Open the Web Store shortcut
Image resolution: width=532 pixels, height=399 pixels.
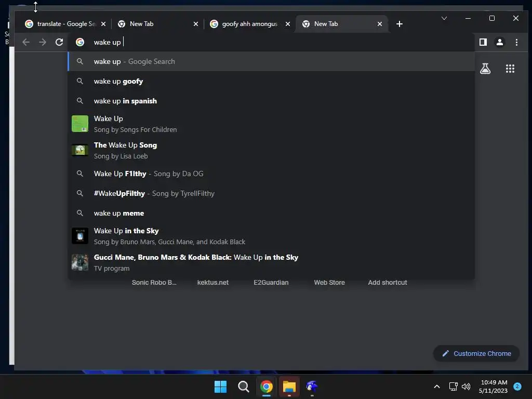coord(329,282)
